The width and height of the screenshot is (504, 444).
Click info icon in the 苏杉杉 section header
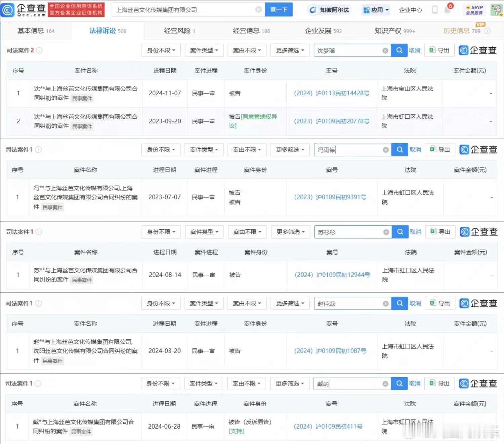tap(39, 232)
